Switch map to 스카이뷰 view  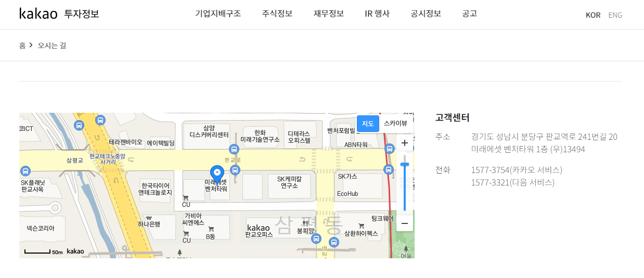pos(395,123)
